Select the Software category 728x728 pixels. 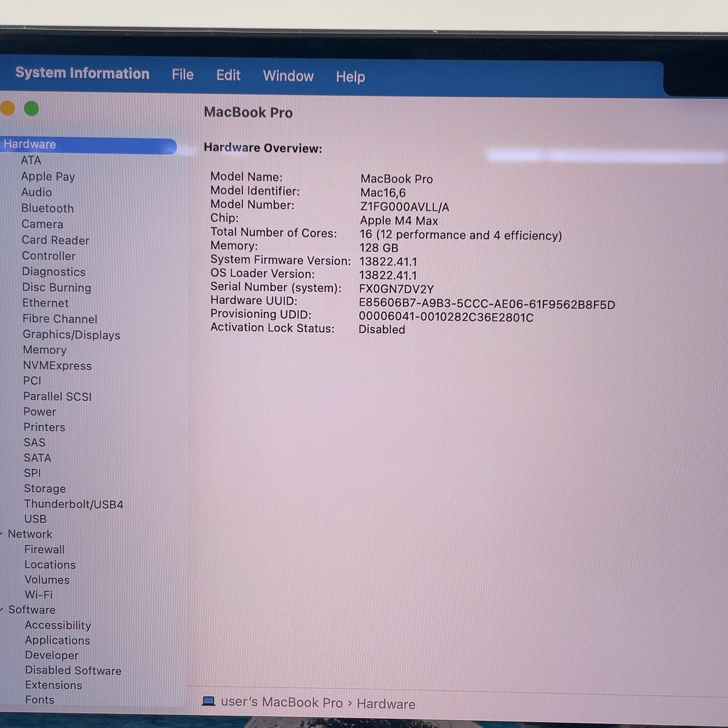tap(32, 610)
